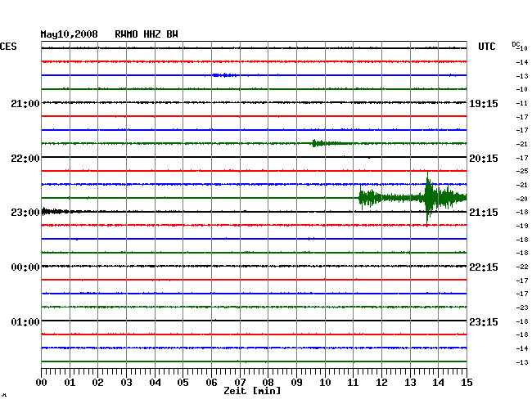Select the DC offset value -25
This screenshot has height=404, width=532.
point(522,171)
